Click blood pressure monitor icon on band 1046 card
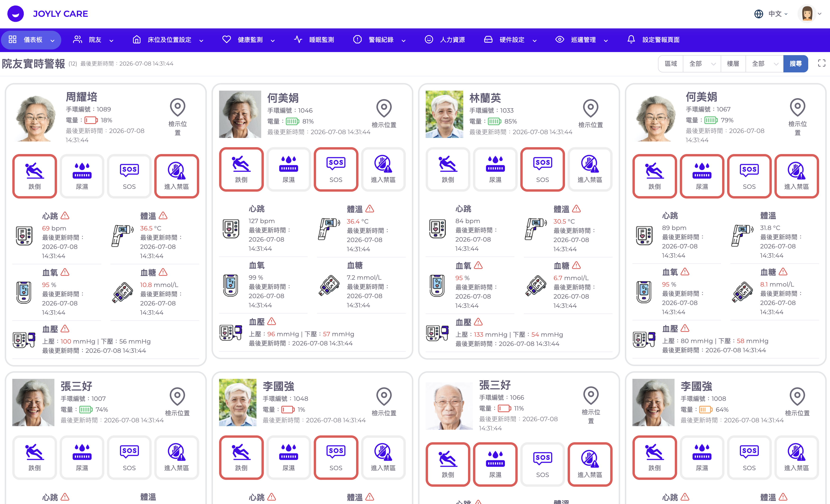This screenshot has width=830, height=504. pos(231,332)
